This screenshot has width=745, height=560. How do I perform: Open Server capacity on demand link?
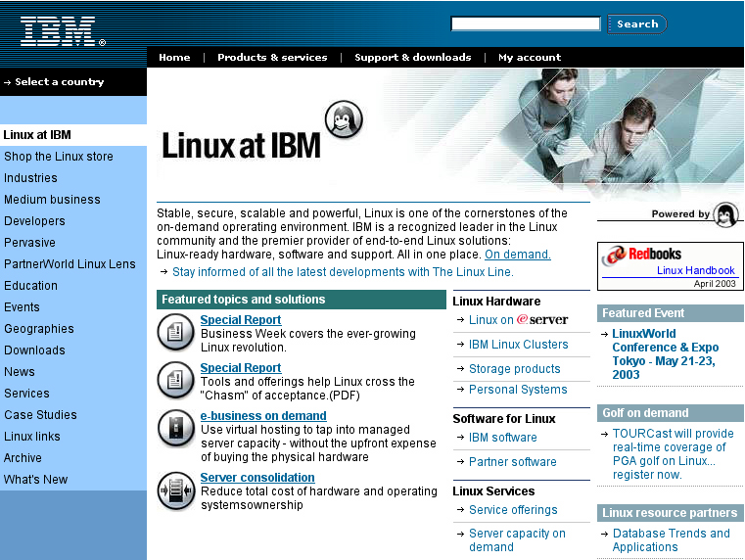[517, 540]
